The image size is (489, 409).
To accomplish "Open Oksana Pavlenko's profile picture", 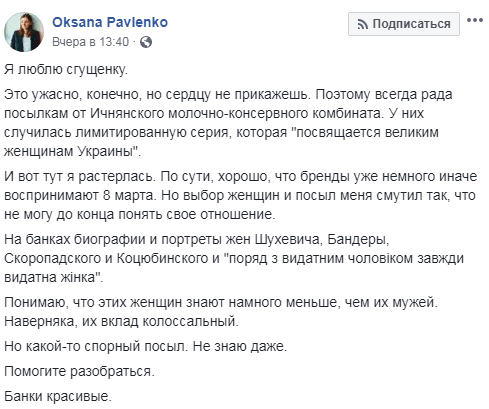I will click(x=24, y=32).
